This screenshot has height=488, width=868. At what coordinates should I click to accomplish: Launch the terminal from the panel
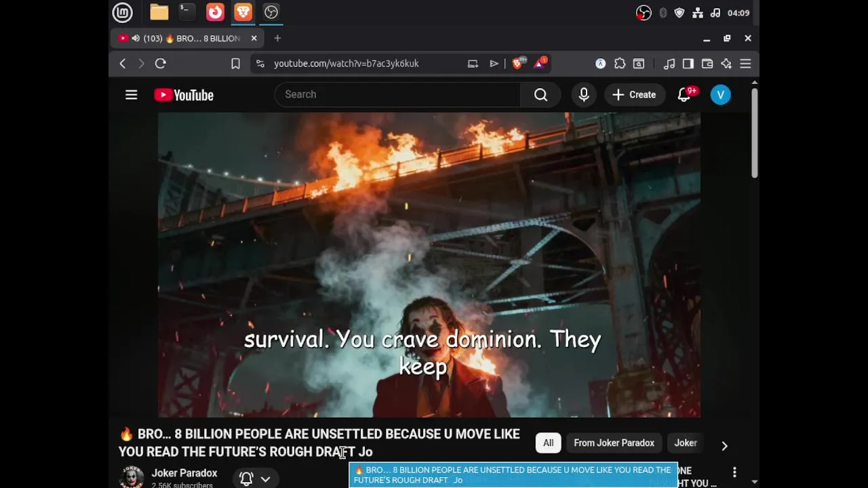click(187, 12)
